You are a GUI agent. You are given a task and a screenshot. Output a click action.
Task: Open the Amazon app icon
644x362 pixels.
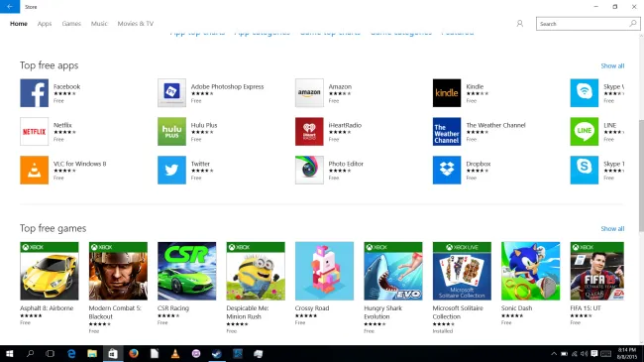coord(309,93)
